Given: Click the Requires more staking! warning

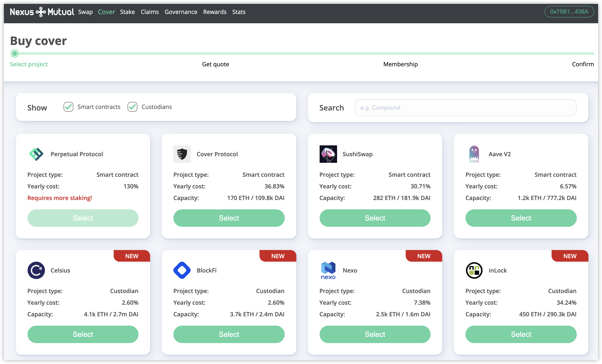Looking at the screenshot, I should [60, 198].
